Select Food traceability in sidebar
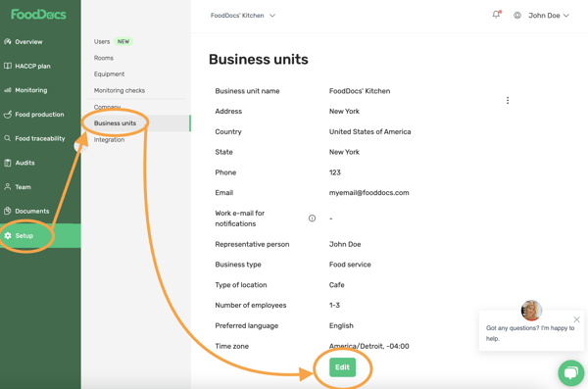 click(40, 138)
